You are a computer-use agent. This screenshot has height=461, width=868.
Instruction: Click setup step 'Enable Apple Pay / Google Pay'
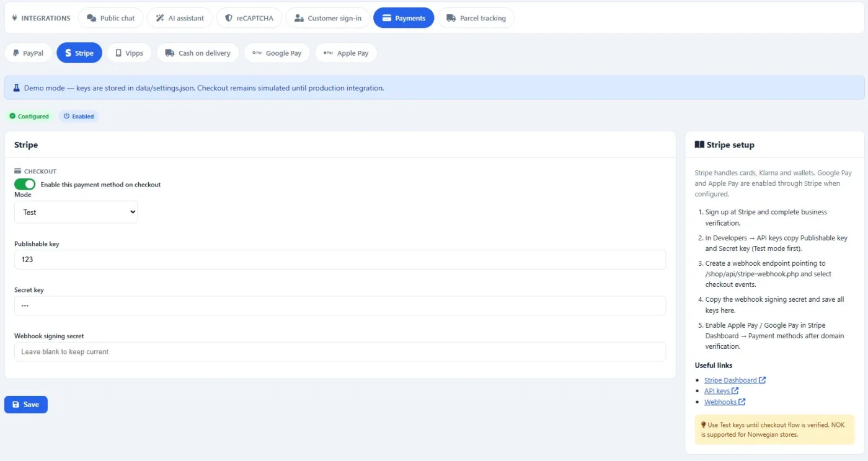click(x=775, y=336)
